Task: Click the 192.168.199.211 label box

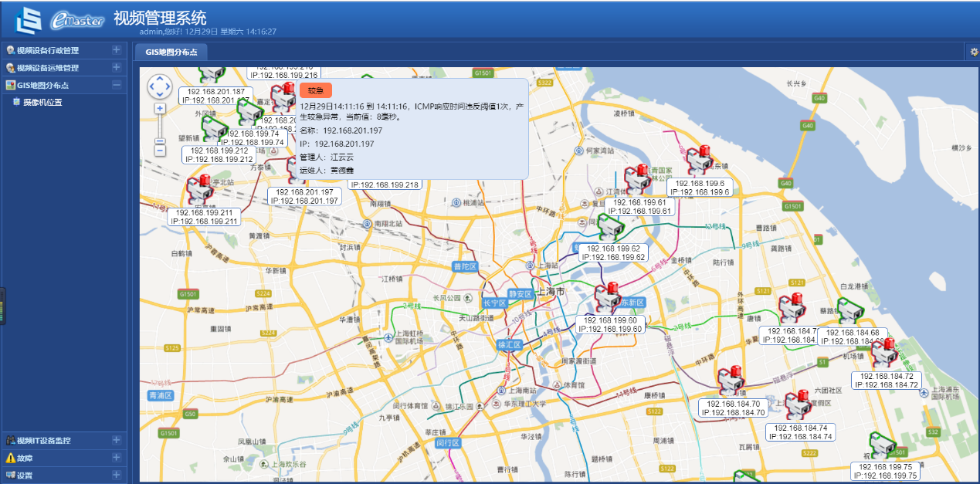Action: click(x=204, y=217)
